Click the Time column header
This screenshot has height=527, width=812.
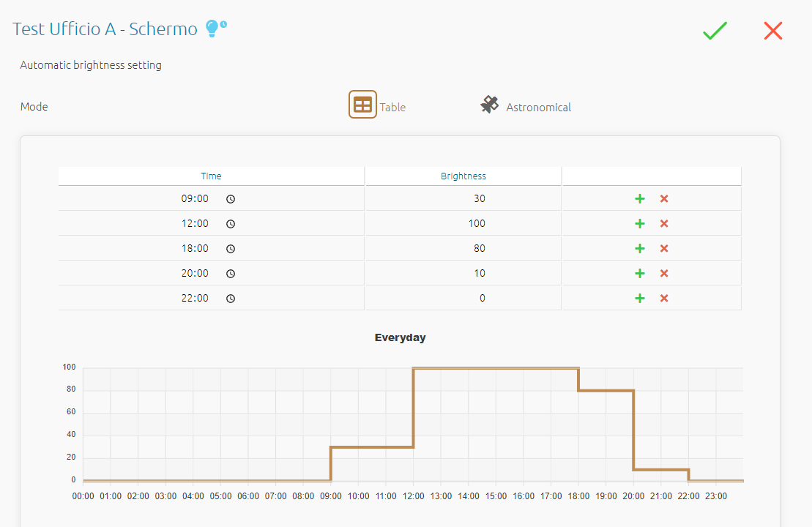(211, 176)
